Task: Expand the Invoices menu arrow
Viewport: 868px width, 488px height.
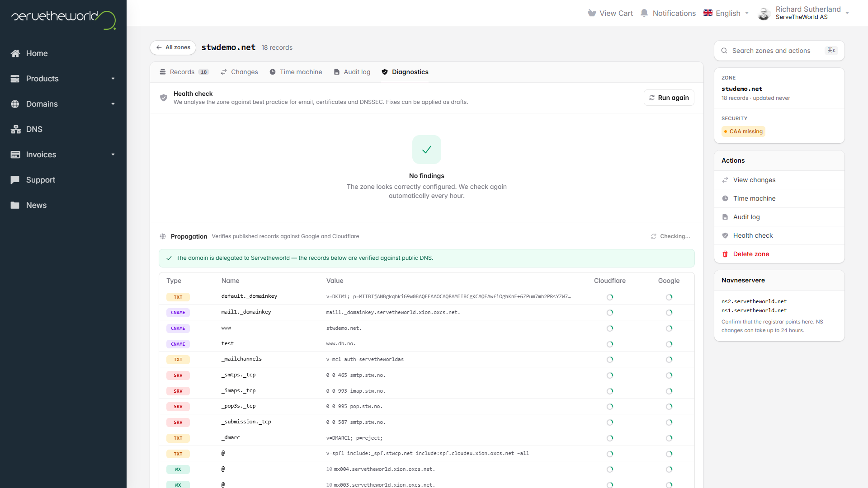Action: click(113, 155)
